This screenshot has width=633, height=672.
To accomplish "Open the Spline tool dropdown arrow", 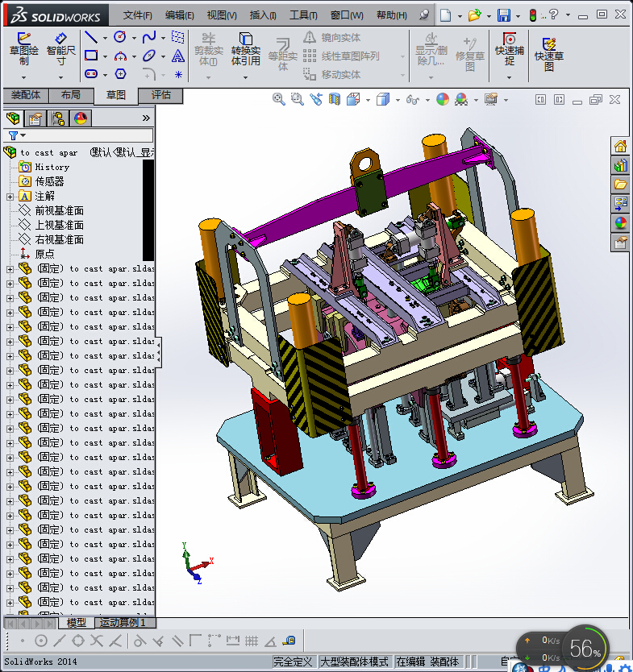I will pyautogui.click(x=164, y=38).
